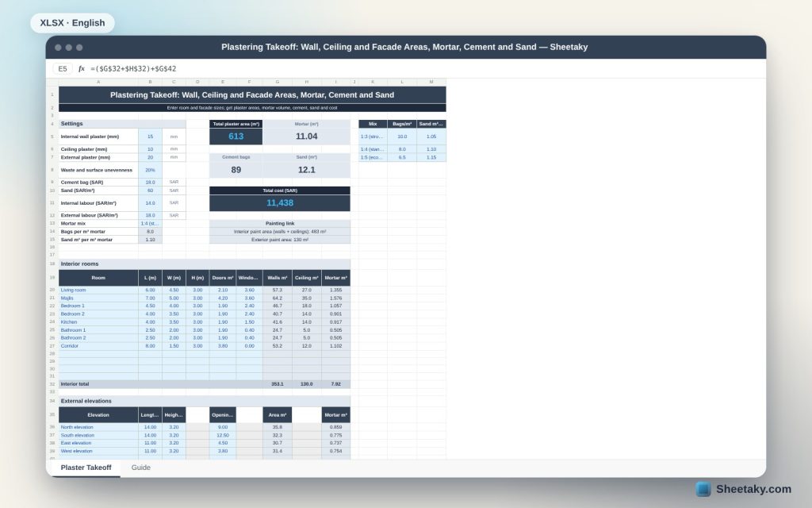
Task: Open the Mortar mix dropdown cell
Action: [x=150, y=223]
